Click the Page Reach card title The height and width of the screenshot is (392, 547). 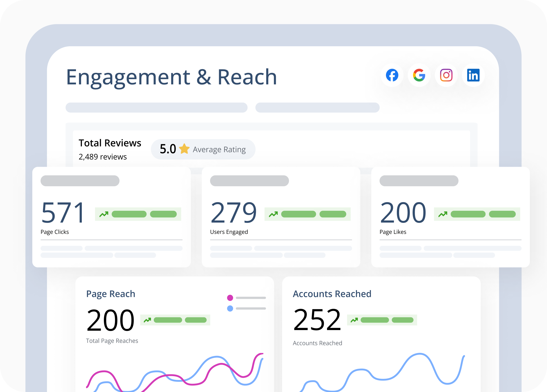[111, 294]
